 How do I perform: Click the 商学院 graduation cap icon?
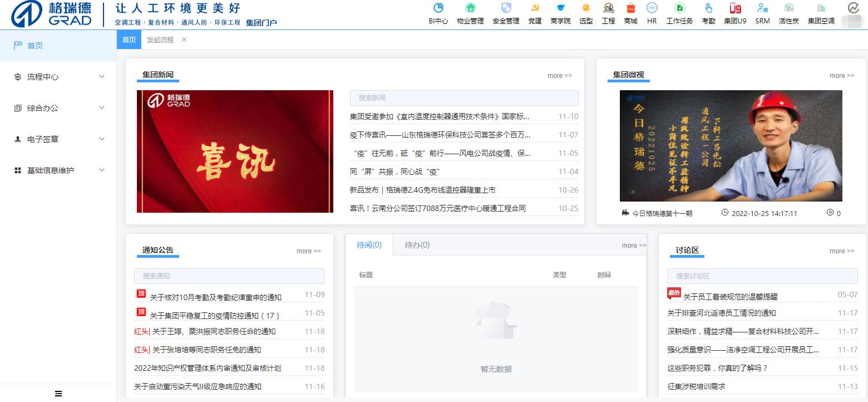(560, 9)
